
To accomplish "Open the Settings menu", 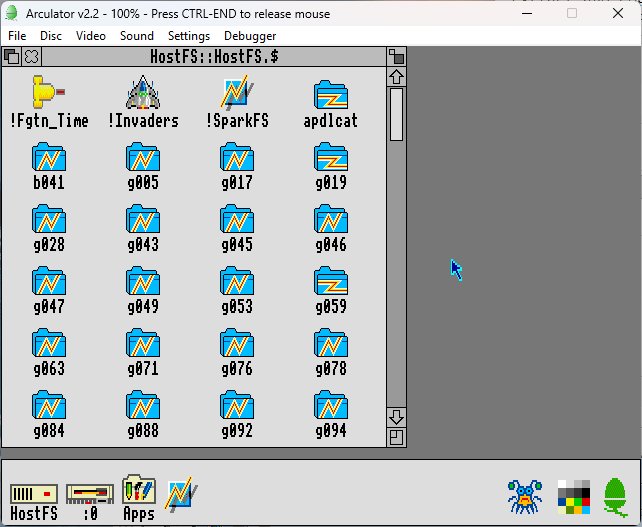I will pyautogui.click(x=189, y=36).
